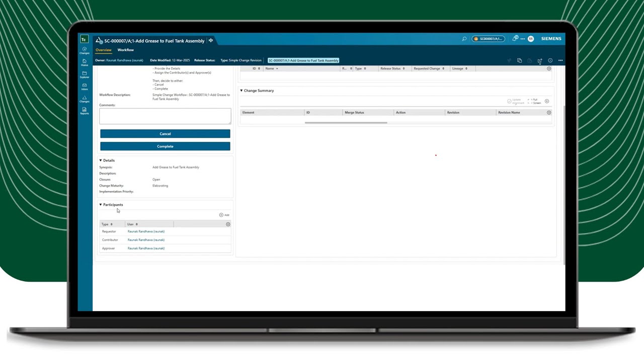The width and height of the screenshot is (644, 362).
Task: Open Approver's Raunak Randhawa link
Action: point(146,248)
